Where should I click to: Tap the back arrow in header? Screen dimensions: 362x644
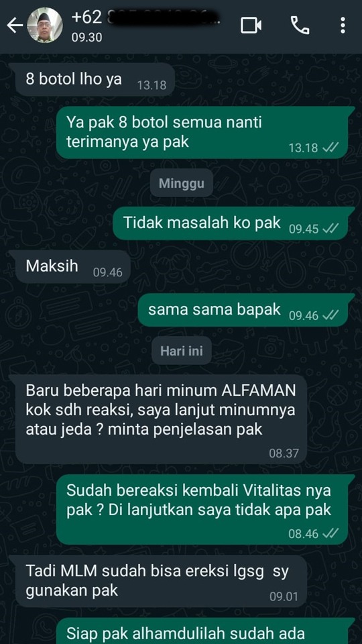(15, 26)
